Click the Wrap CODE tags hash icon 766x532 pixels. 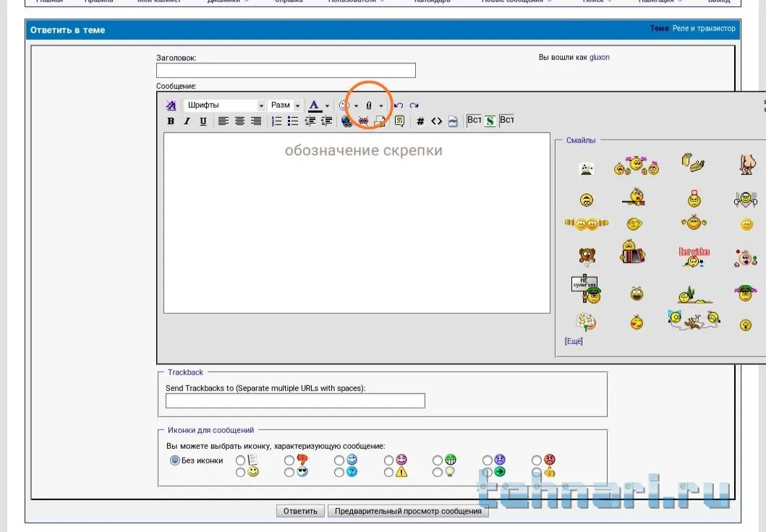[420, 121]
